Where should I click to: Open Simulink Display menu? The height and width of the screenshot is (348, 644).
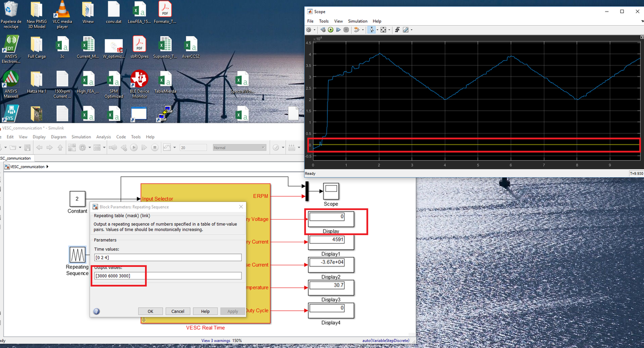tap(39, 137)
